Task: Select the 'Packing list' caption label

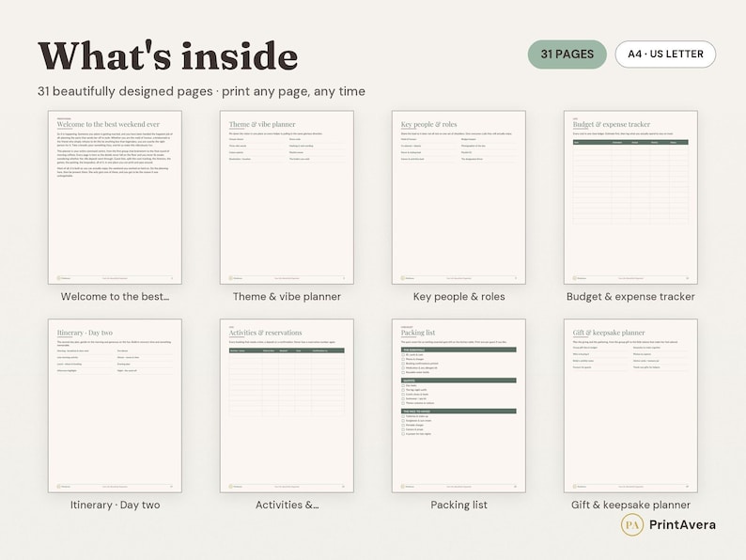Action: [458, 505]
